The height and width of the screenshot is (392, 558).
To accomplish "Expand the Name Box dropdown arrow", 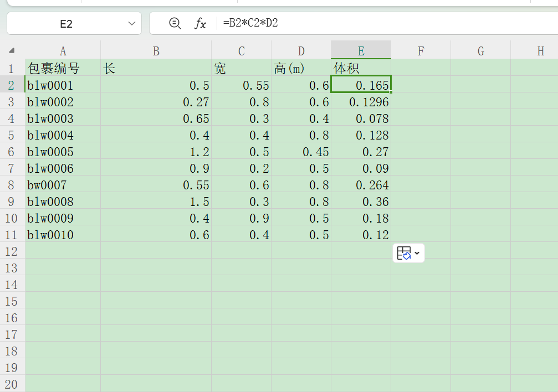I will pyautogui.click(x=132, y=23).
